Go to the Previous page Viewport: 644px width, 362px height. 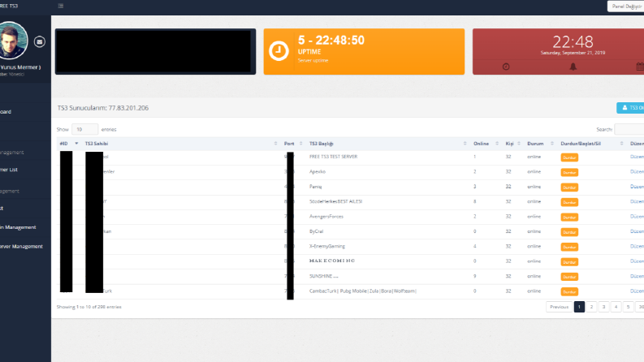pos(559,307)
